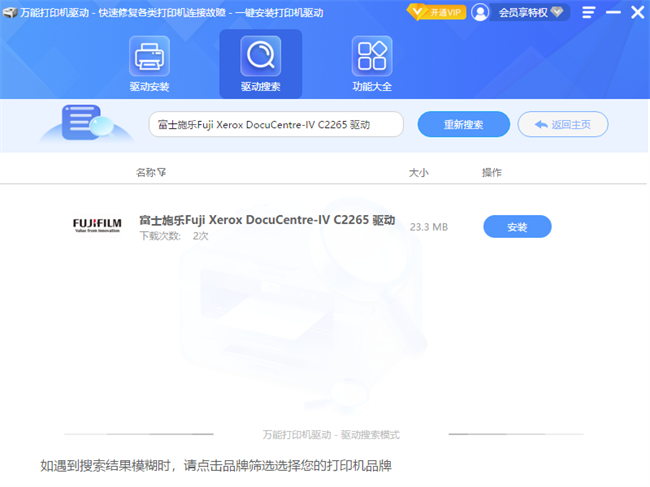Open the 功能大全 grid icon

[x=371, y=56]
